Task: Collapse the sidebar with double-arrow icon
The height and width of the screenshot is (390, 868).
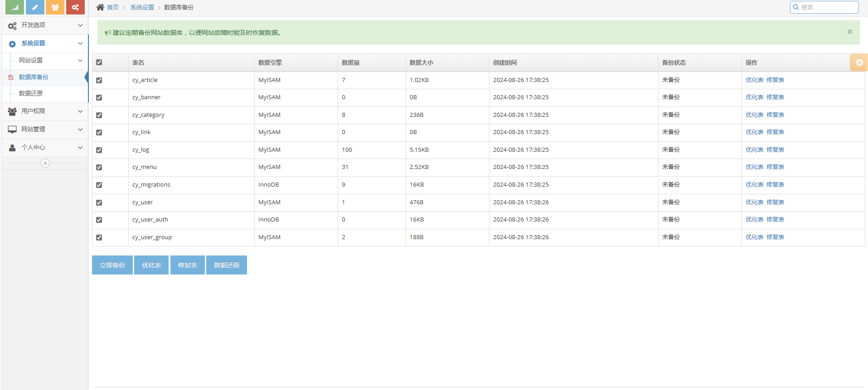Action: (45, 163)
